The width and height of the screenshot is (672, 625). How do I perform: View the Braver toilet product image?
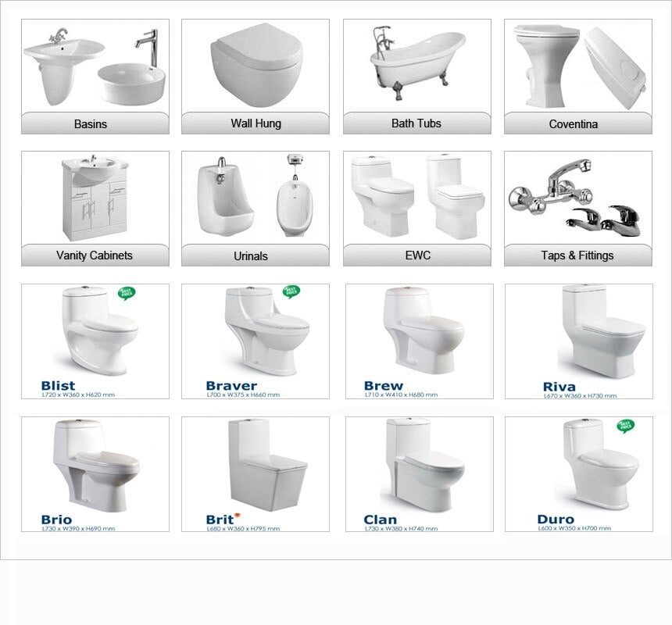256,341
